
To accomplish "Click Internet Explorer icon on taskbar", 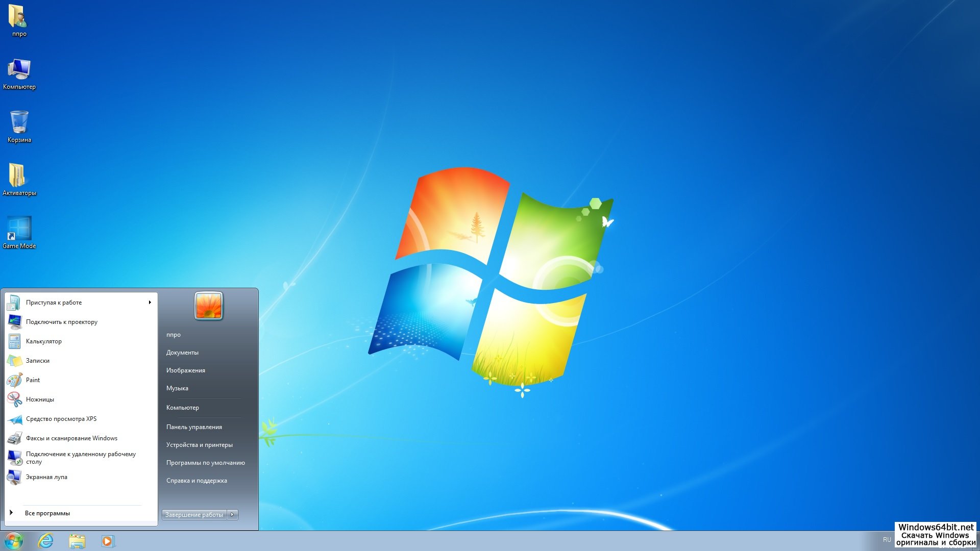I will click(46, 541).
